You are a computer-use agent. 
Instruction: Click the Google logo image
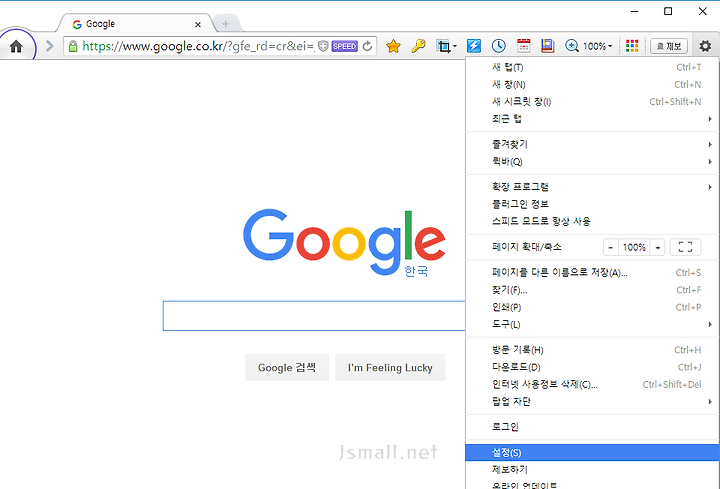click(x=344, y=242)
